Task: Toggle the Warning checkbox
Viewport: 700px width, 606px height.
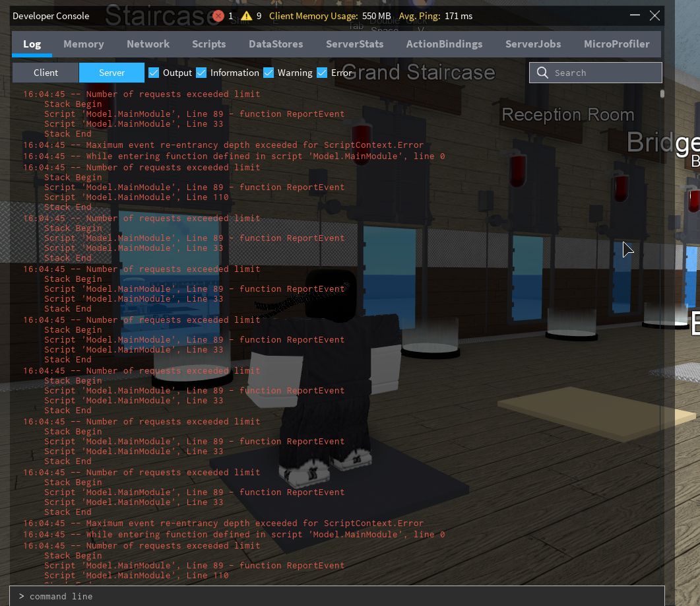Action: pyautogui.click(x=269, y=73)
